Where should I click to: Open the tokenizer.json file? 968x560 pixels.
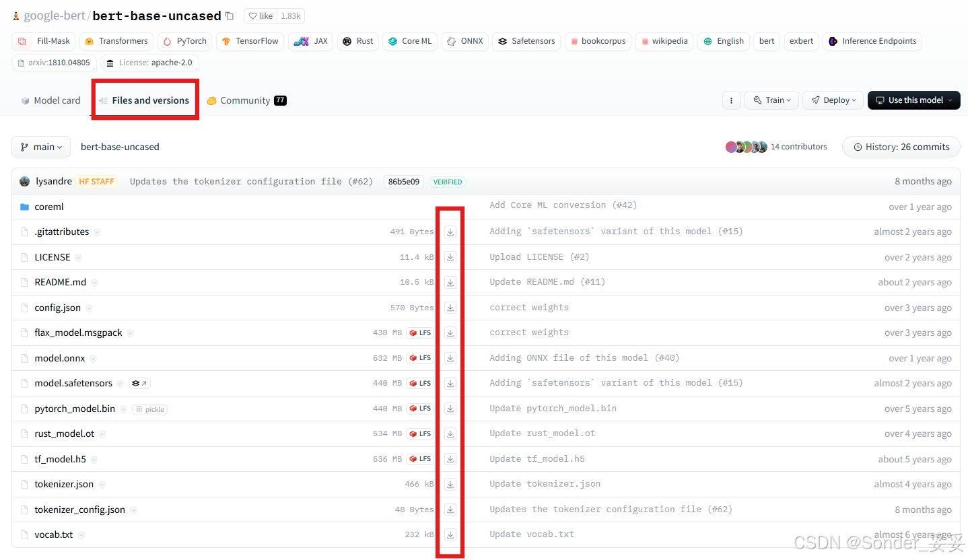point(64,485)
